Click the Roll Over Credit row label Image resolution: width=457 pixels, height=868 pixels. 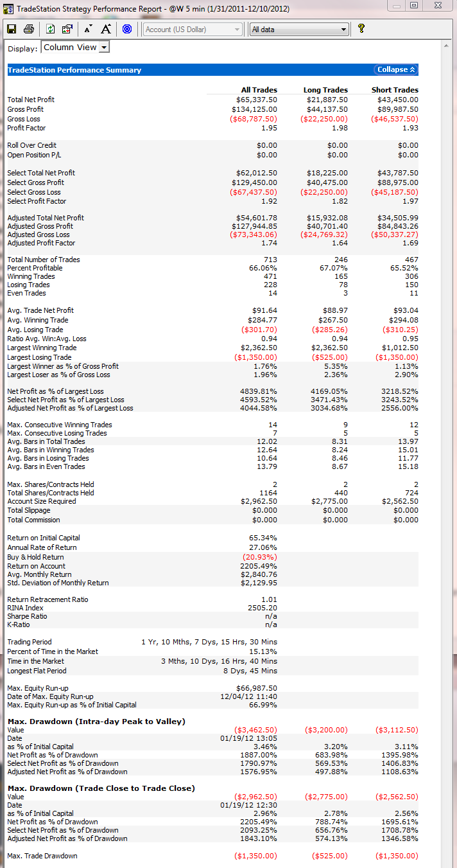coord(32,145)
